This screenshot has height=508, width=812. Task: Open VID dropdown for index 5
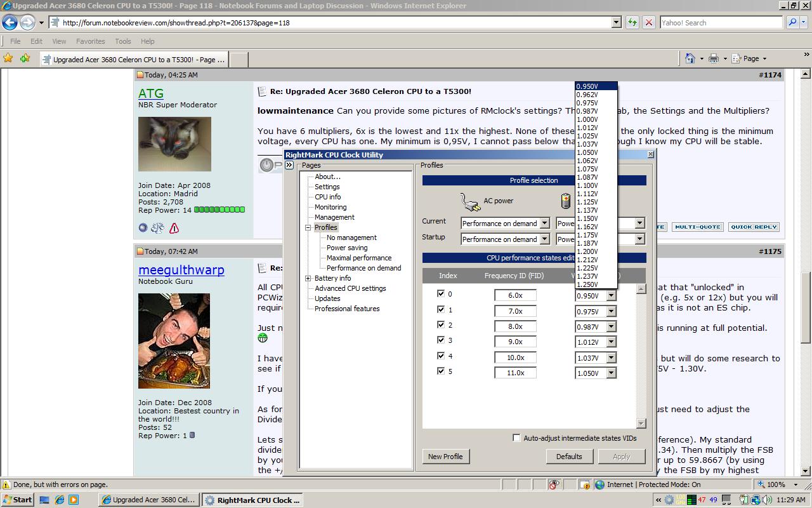point(611,373)
